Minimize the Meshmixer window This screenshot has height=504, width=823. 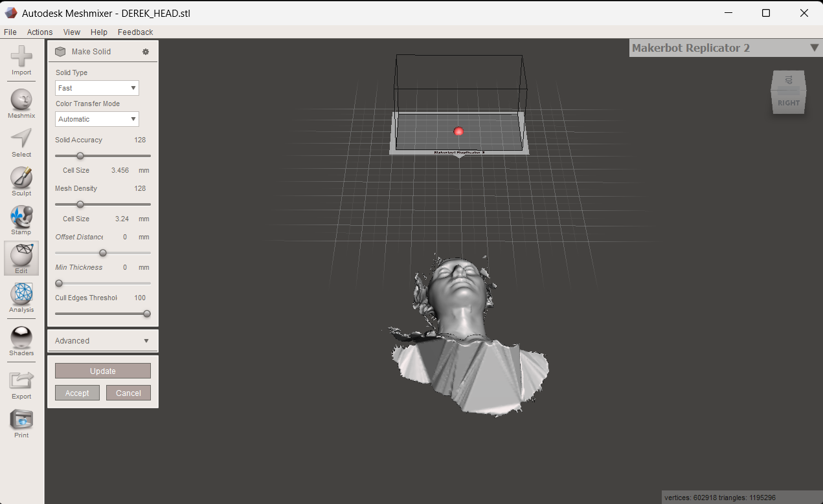[x=728, y=13]
